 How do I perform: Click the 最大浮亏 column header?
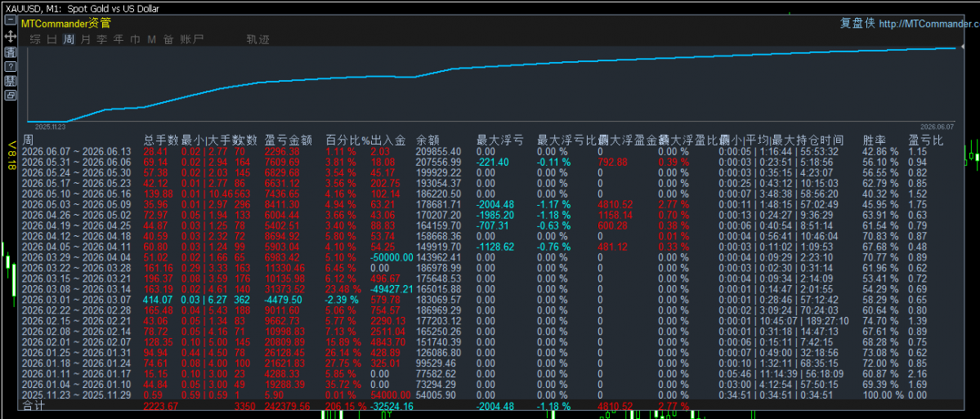point(500,140)
